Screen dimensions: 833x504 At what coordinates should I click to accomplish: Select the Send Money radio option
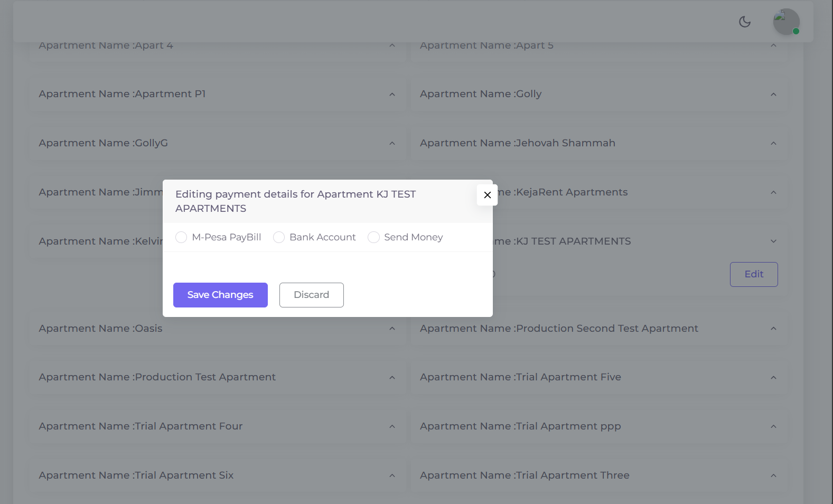point(373,237)
